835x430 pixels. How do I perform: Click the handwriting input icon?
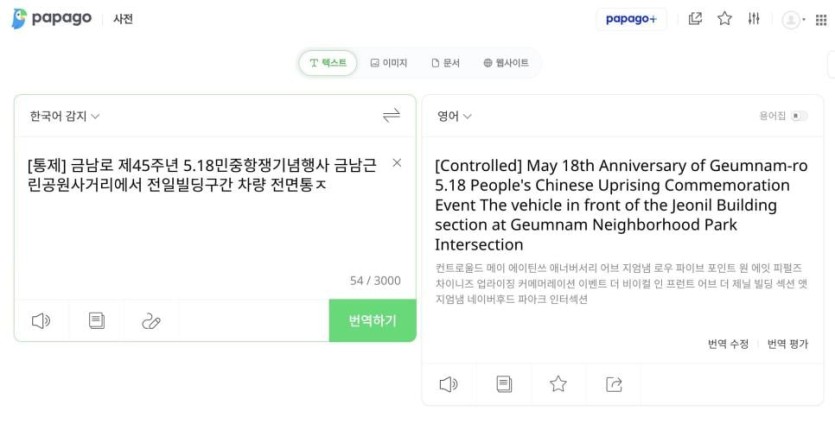[x=151, y=321]
